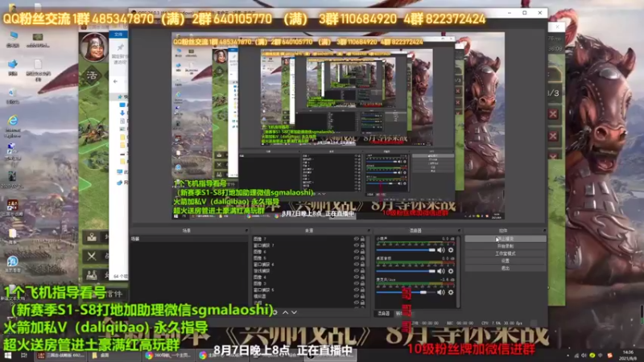Mute the 麦克风/Aux channel speaker
The height and width of the screenshot is (362, 644).
(x=441, y=292)
